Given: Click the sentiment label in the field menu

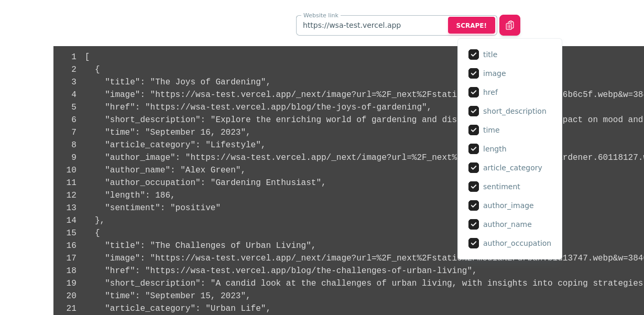Looking at the screenshot, I should [x=501, y=187].
